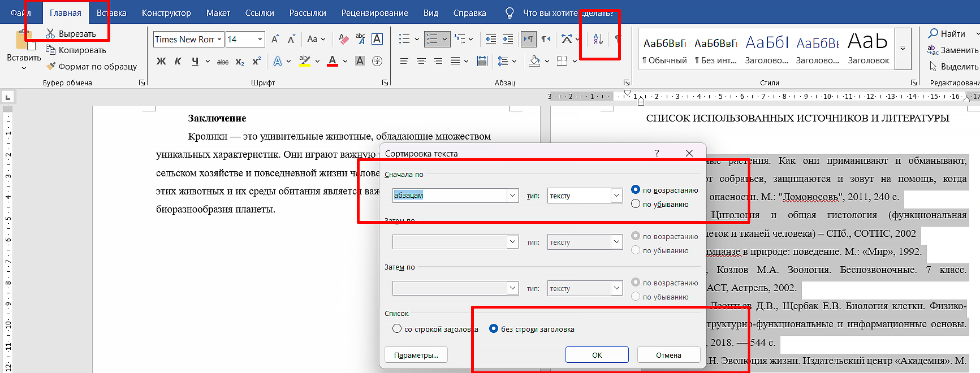980x373 pixels.
Task: Click the Copy (Копировать) icon
Action: point(50,50)
